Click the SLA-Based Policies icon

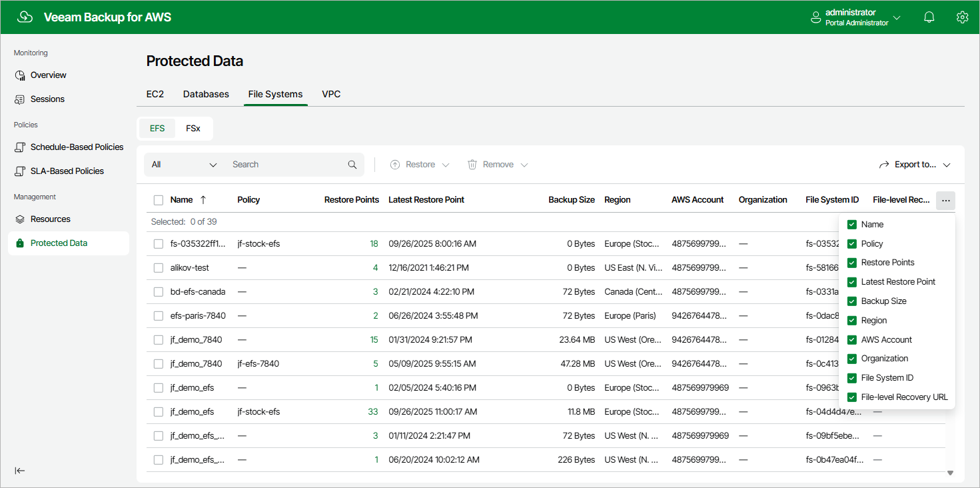20,171
